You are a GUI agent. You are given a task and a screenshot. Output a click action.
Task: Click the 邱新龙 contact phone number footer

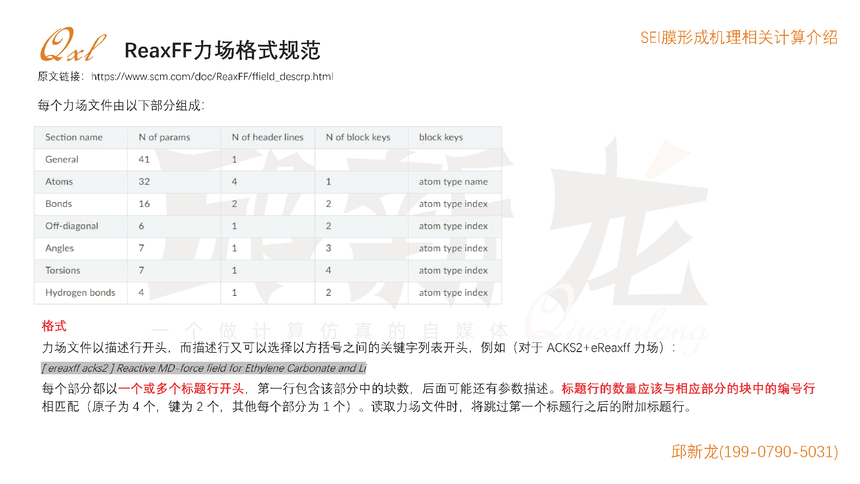[754, 452]
